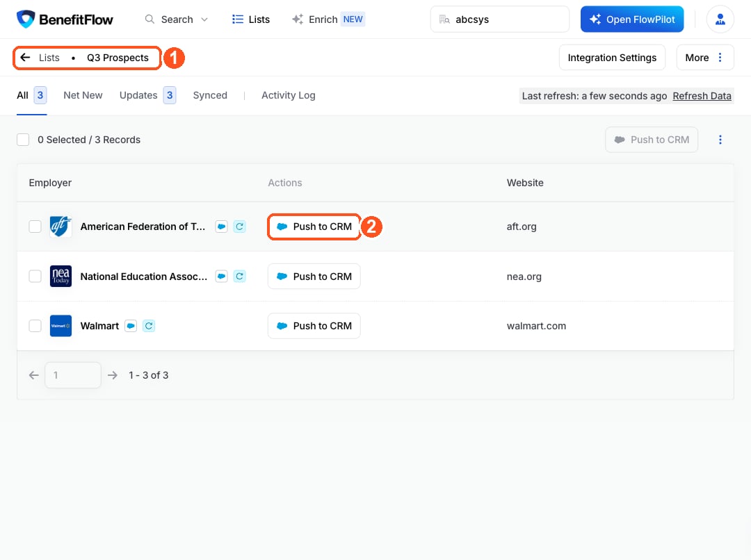Focus the abcsys company search field
This screenshot has width=751, height=560.
(x=499, y=19)
